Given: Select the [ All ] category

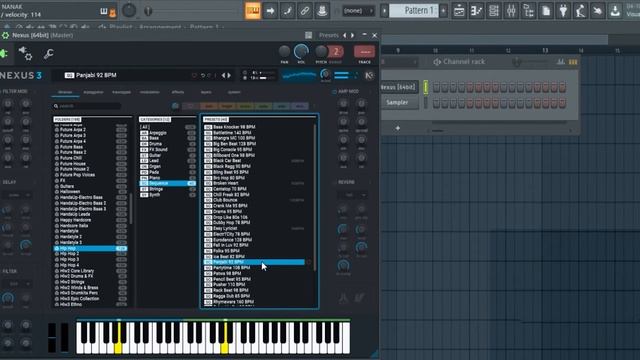Looking at the screenshot, I should click(167, 127).
